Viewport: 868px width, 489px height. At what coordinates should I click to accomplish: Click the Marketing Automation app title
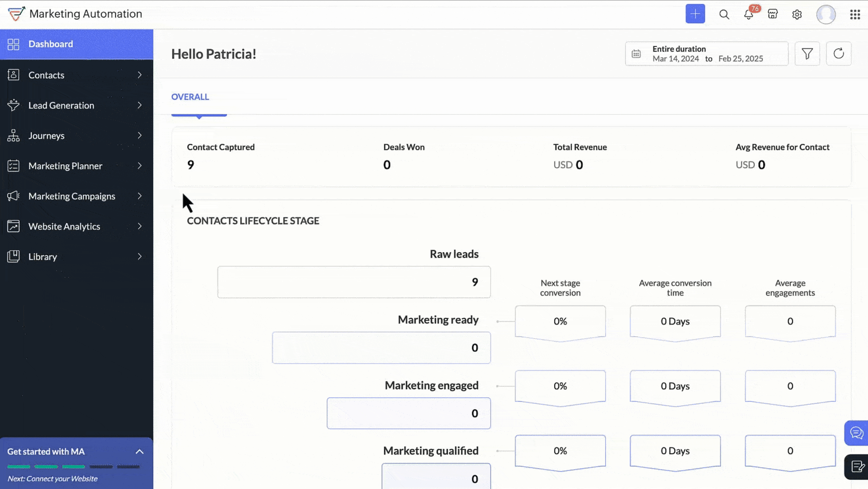86,14
